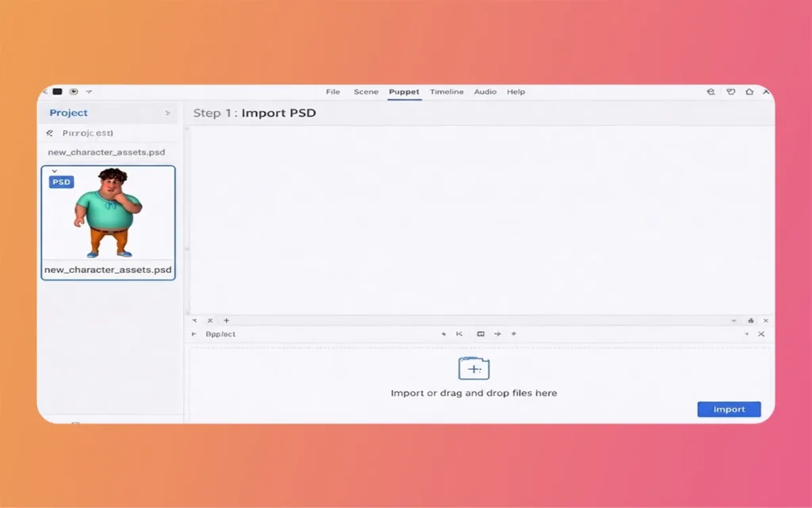The height and width of the screenshot is (508, 812).
Task: Expand the Project panel chevron
Action: point(167,114)
